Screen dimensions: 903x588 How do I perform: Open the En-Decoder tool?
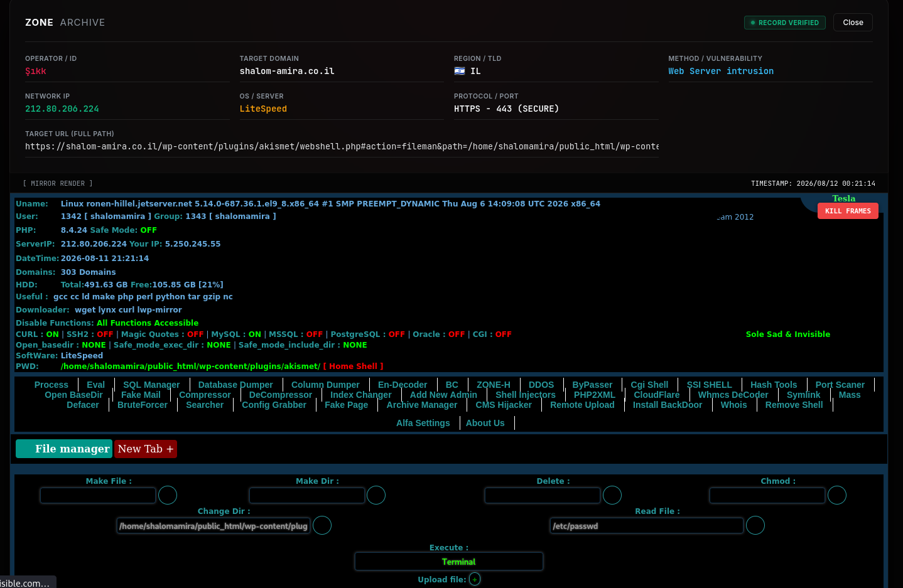tap(403, 385)
